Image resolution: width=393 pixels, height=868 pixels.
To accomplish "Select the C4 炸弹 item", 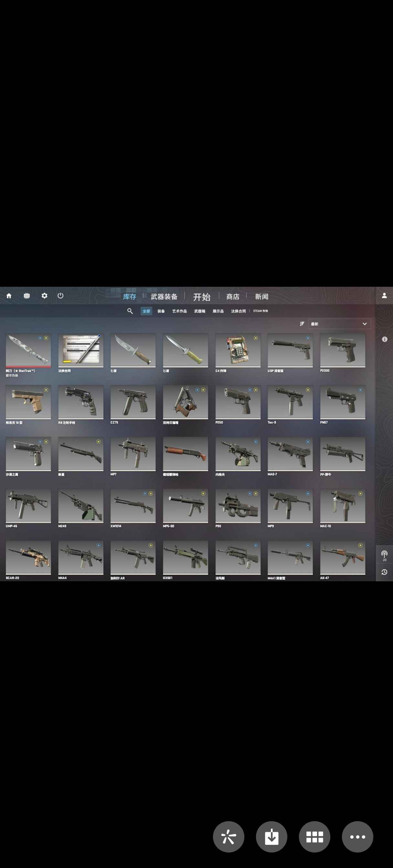I will tap(238, 353).
